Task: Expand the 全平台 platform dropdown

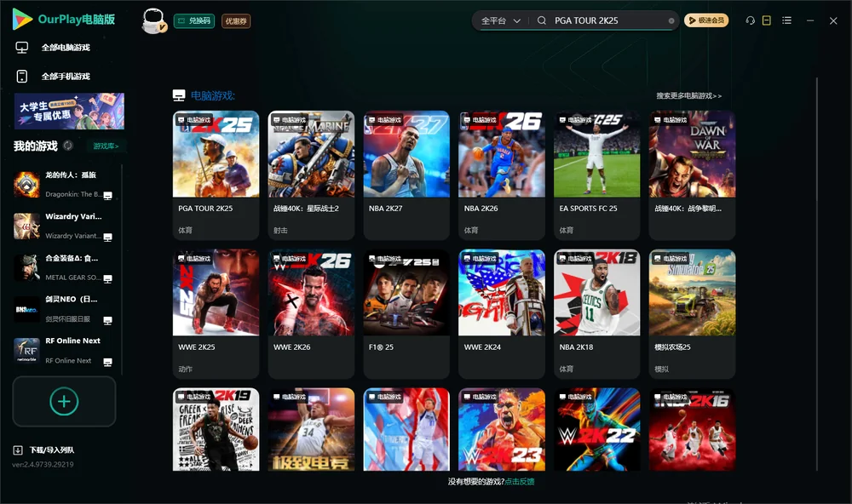Action: coord(500,20)
